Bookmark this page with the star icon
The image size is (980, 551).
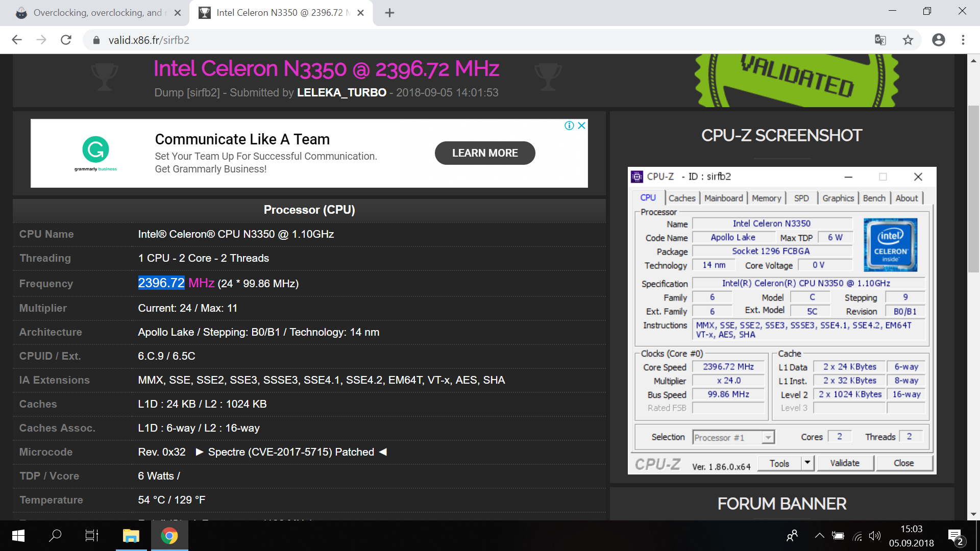point(908,40)
